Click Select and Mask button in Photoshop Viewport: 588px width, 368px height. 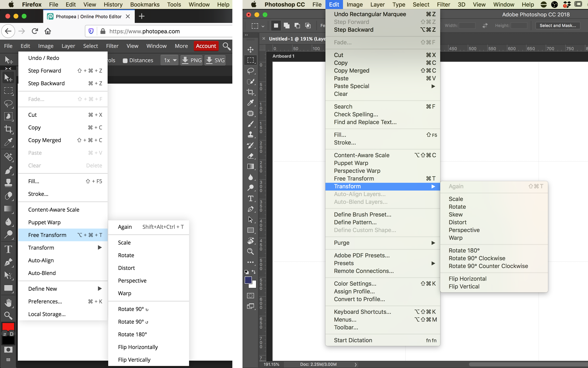point(558,26)
